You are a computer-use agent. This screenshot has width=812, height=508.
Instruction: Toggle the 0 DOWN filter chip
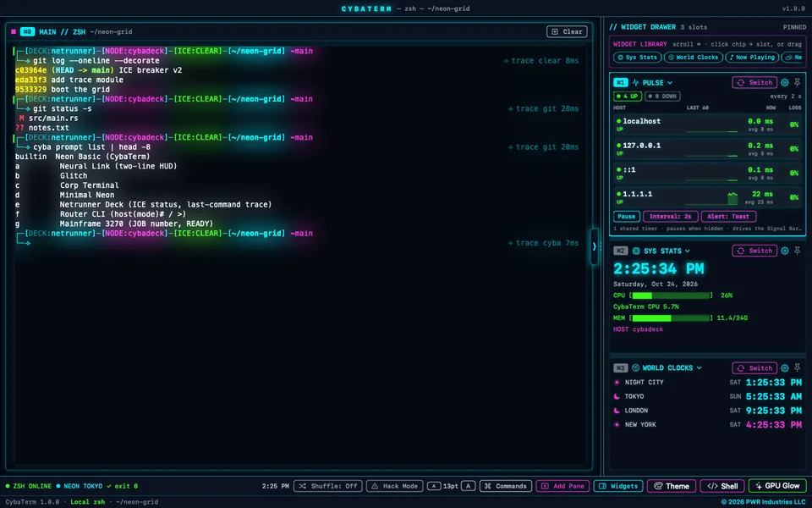click(662, 97)
